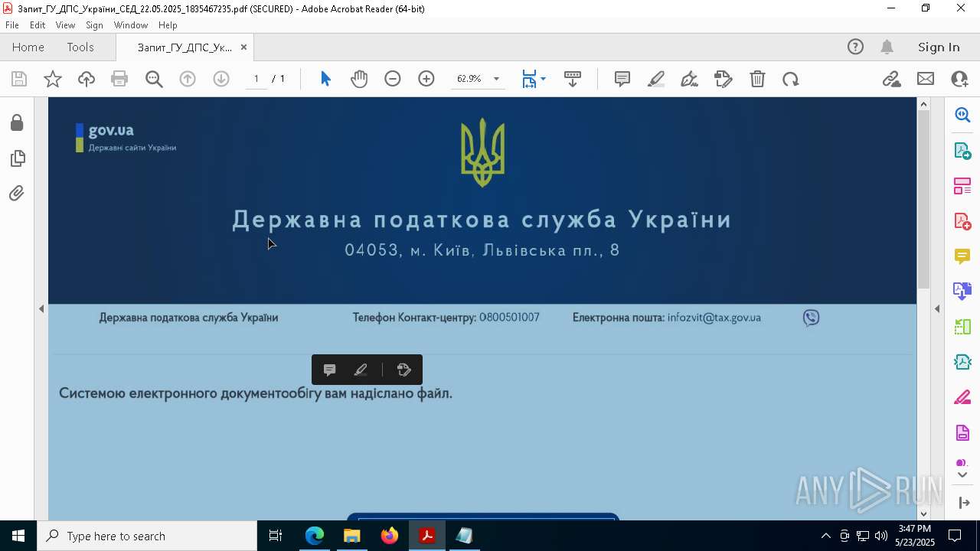Add comment from floating toolbar
This screenshot has height=551, width=980.
330,370
